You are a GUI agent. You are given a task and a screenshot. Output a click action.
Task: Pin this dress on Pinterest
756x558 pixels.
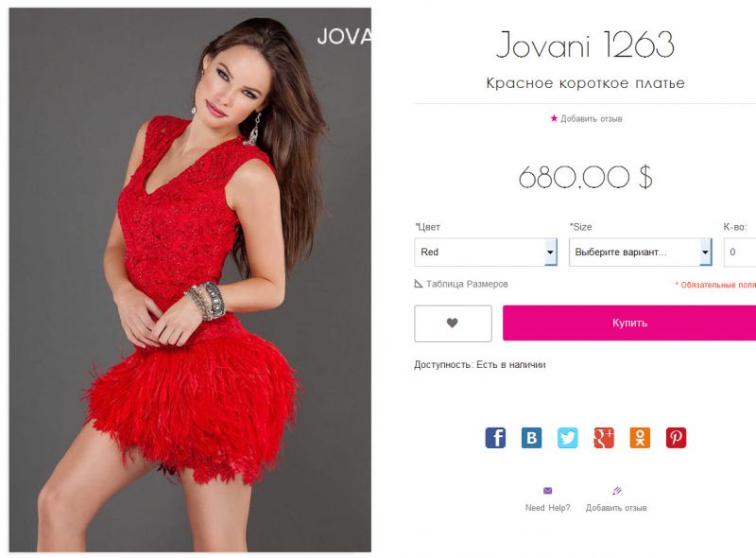(x=676, y=438)
